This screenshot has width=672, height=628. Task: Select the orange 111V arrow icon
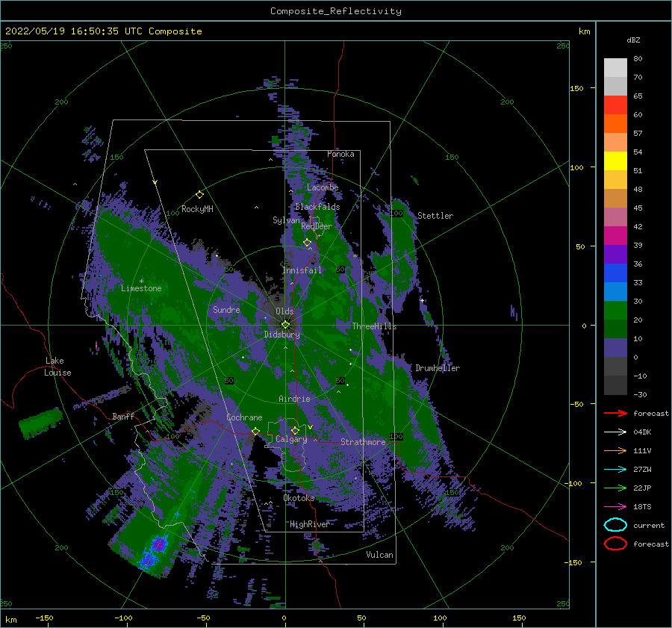coord(615,450)
